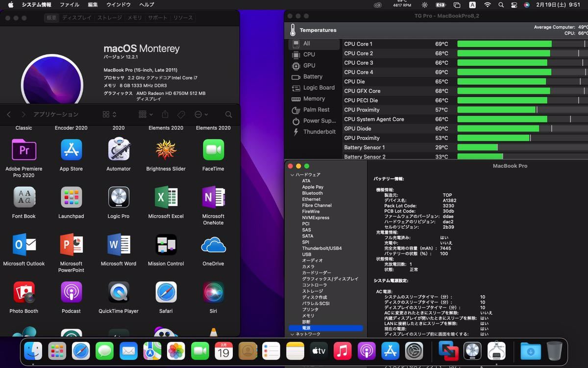Screen dimensions: 588x368
Task: Open Calendar from the Dock
Action: click(223, 351)
